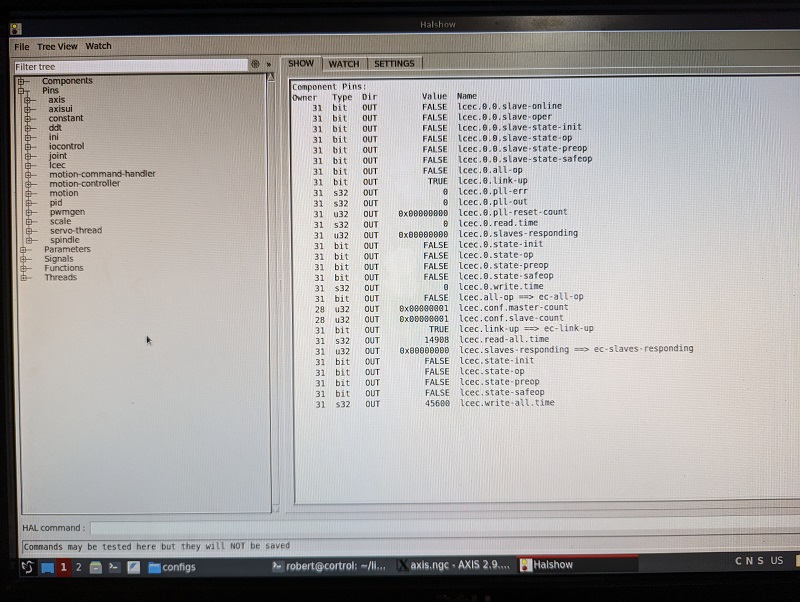The image size is (800, 602).
Task: Expand the iocontrol pins node
Action: pos(28,147)
